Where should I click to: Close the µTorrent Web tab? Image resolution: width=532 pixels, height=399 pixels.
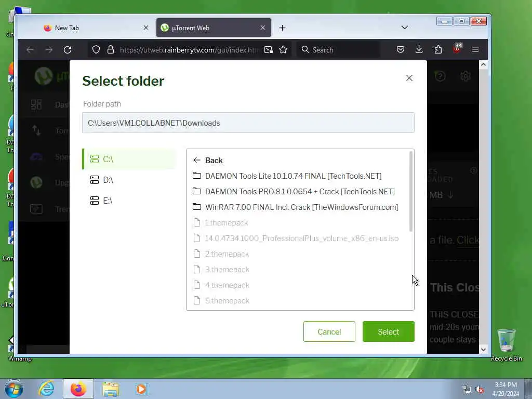click(x=263, y=28)
